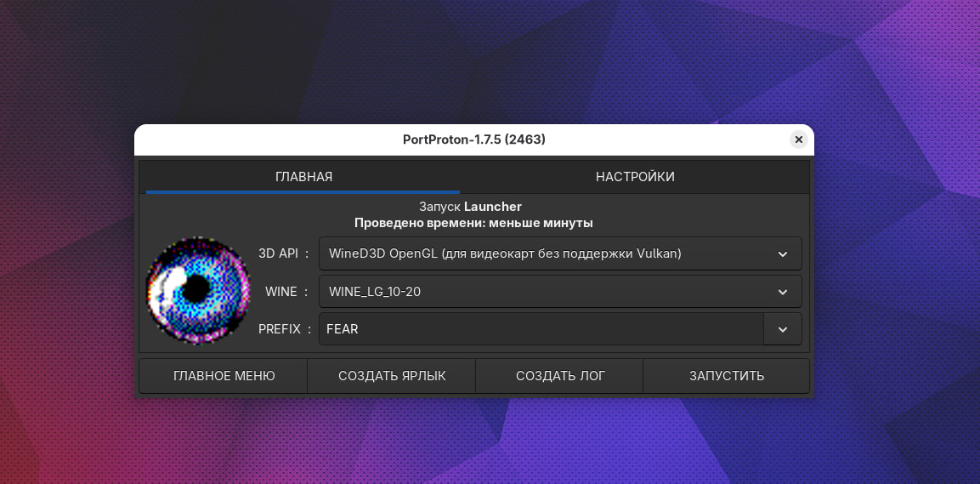Click the "PREFIX :" label
Screen dimensions: 980x484
click(285, 329)
